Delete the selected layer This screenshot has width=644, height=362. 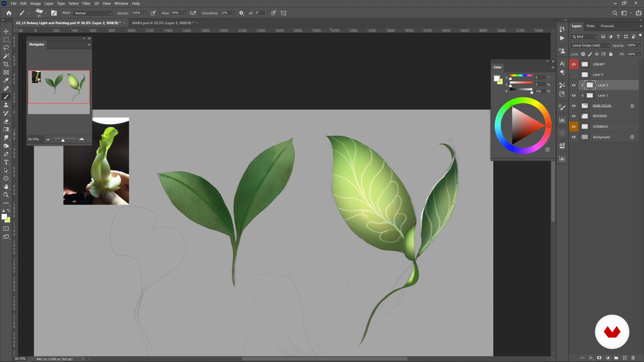pos(633,358)
